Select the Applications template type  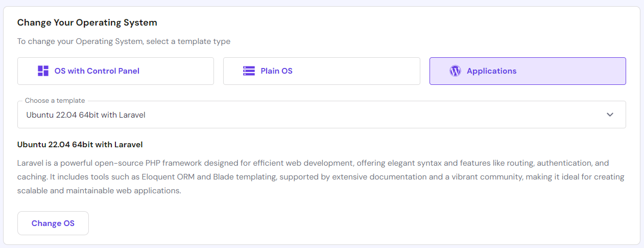pos(528,71)
